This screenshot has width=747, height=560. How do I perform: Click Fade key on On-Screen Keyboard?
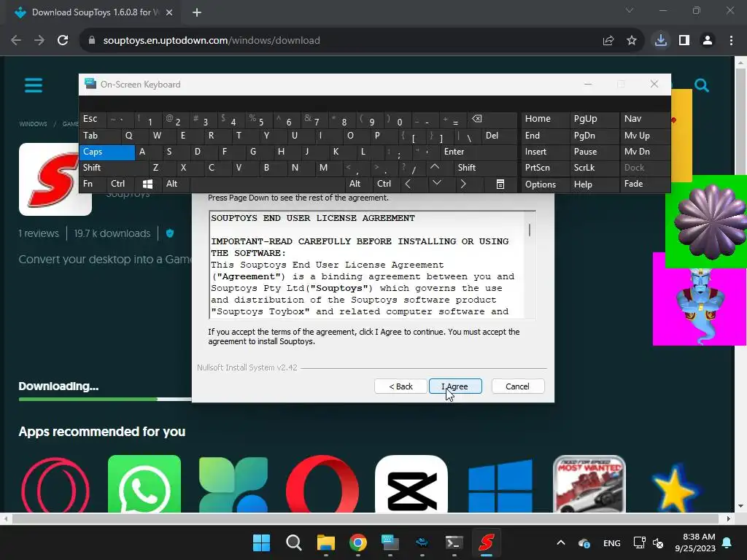point(645,184)
